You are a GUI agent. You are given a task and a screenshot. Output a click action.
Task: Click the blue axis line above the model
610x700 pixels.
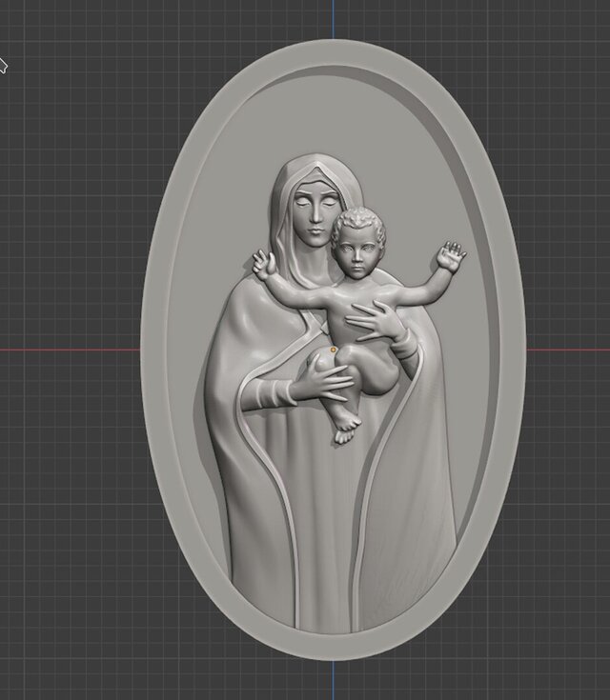(334, 17)
